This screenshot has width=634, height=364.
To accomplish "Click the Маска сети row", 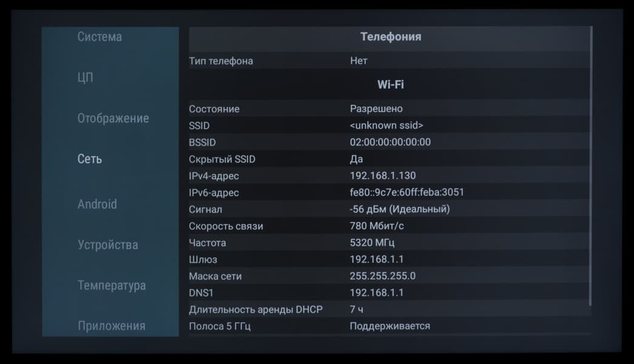I will [x=388, y=276].
